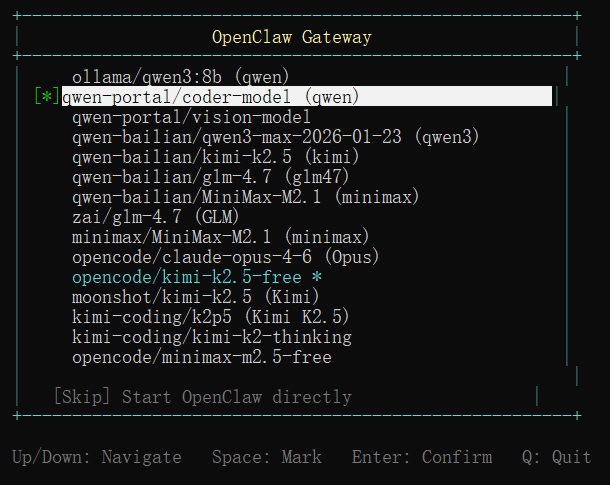
Task: Select the ollama/qwen3:8b (qwen) model row
Action: (181, 77)
